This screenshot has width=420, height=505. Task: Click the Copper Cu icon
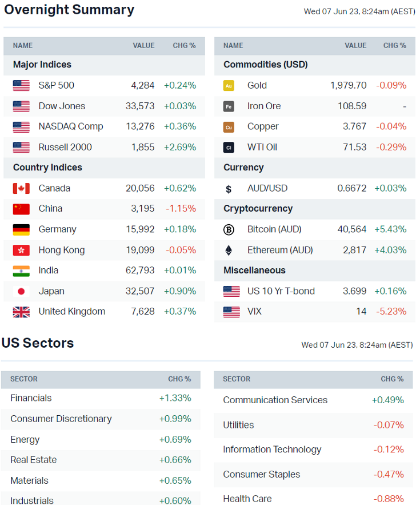tap(229, 127)
